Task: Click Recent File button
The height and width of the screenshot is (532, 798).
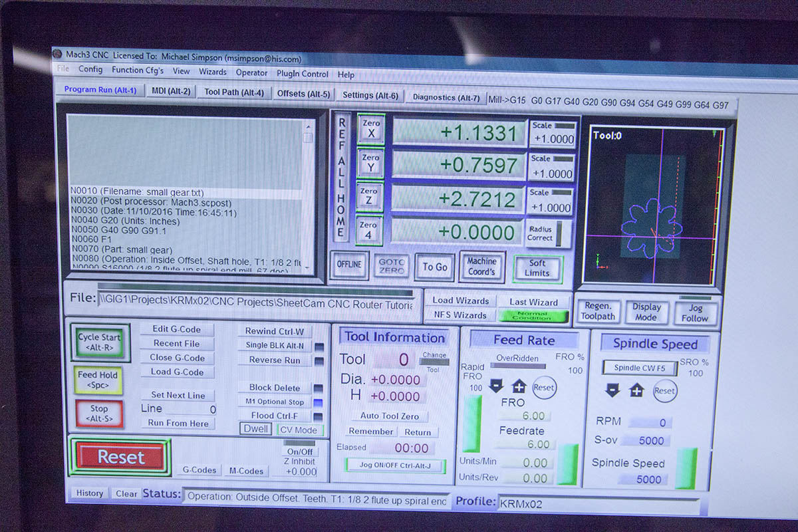Action: tap(177, 344)
